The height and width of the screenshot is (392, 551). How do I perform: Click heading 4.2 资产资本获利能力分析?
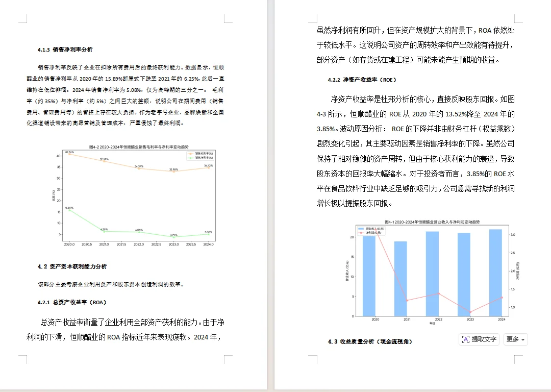click(x=72, y=266)
